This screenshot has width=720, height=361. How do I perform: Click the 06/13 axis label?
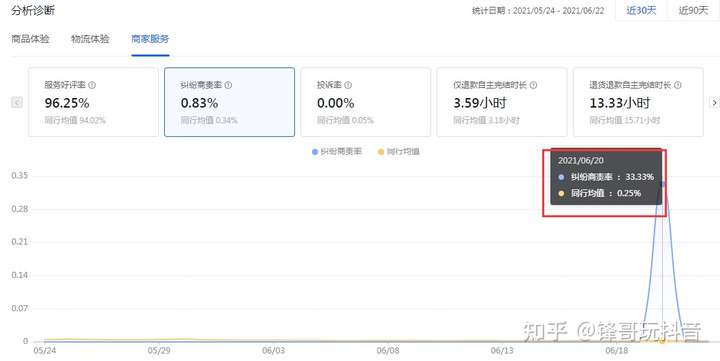tap(502, 350)
